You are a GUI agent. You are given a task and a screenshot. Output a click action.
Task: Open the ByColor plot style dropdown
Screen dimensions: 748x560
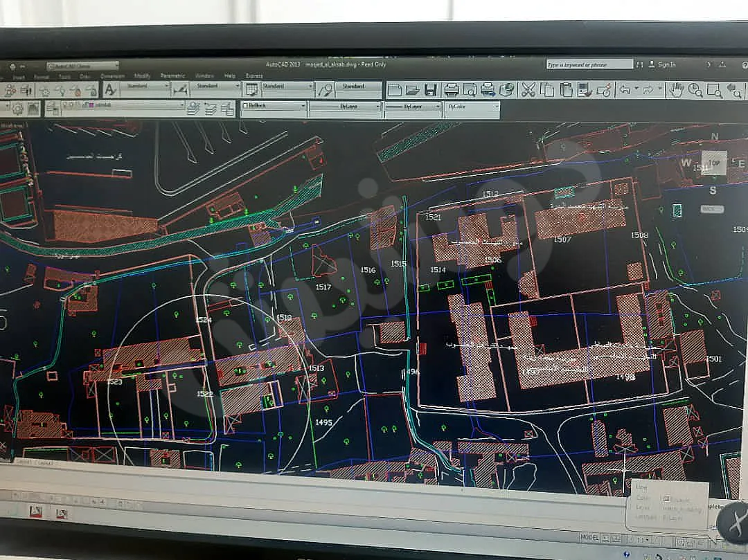[x=472, y=107]
